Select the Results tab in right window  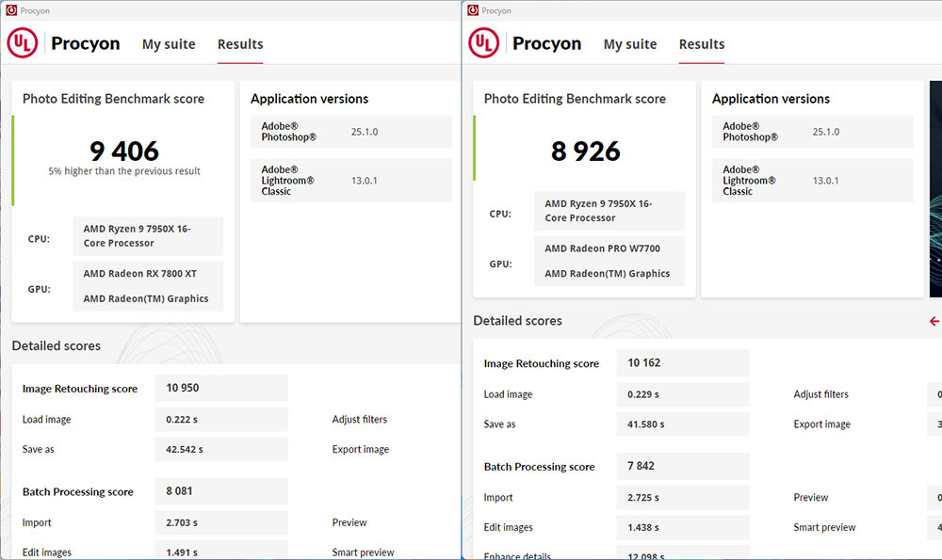[x=702, y=44]
